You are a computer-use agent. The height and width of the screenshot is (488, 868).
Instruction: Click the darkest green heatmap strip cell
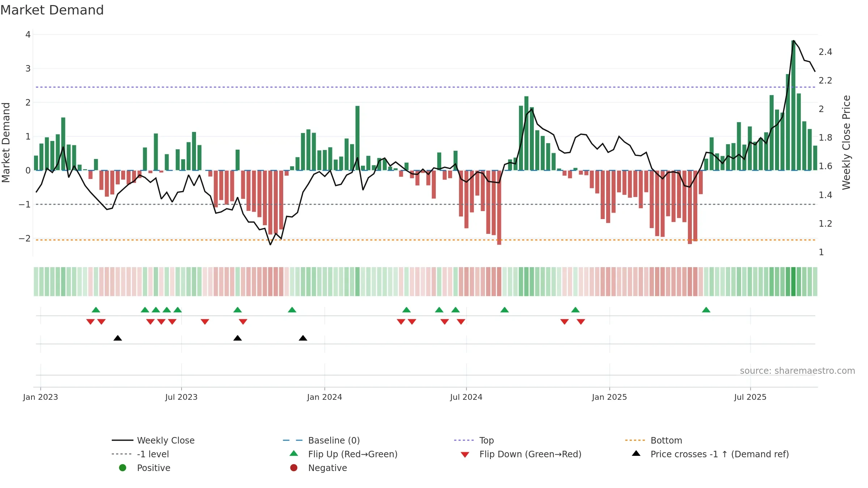[793, 282]
